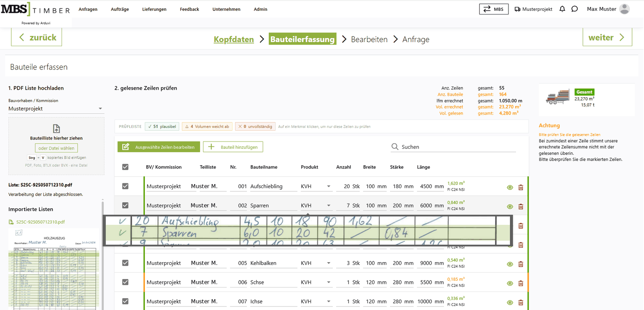Click Max Muster user avatar
The height and width of the screenshot is (310, 644).
(624, 9)
